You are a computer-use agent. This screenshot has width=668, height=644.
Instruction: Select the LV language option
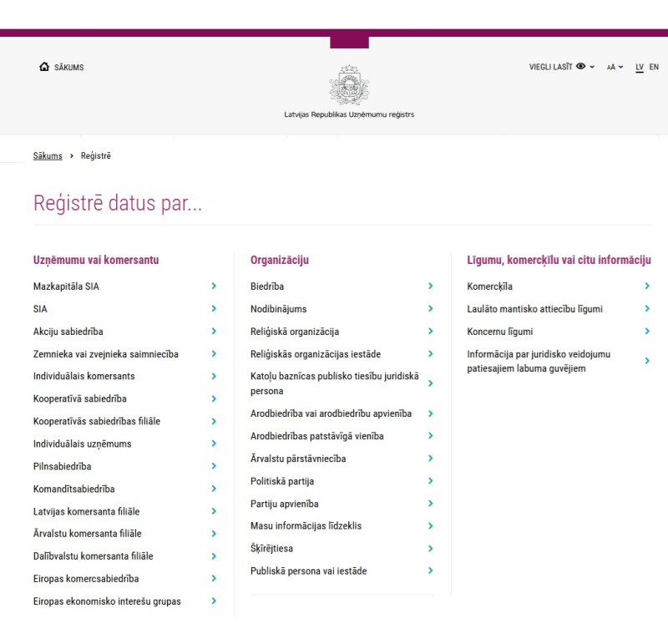click(639, 67)
